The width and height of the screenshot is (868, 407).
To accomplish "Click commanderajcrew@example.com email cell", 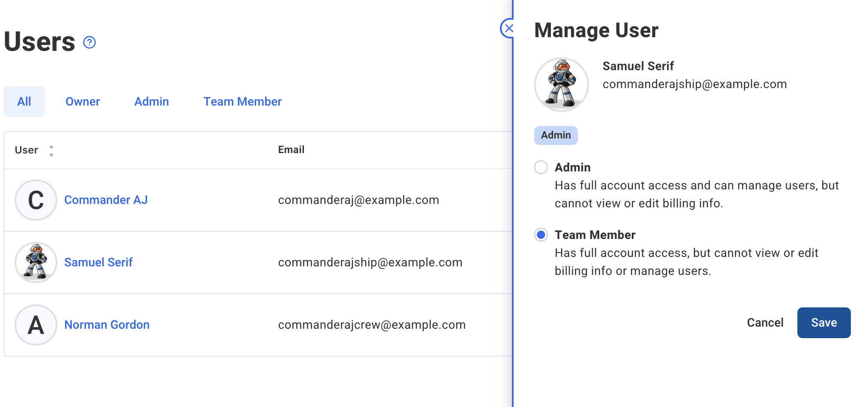I will [x=372, y=325].
